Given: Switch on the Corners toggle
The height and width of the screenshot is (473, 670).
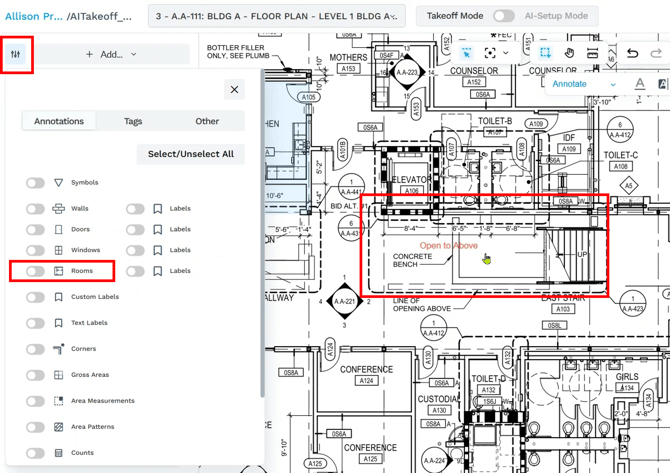Looking at the screenshot, I should tap(35, 349).
